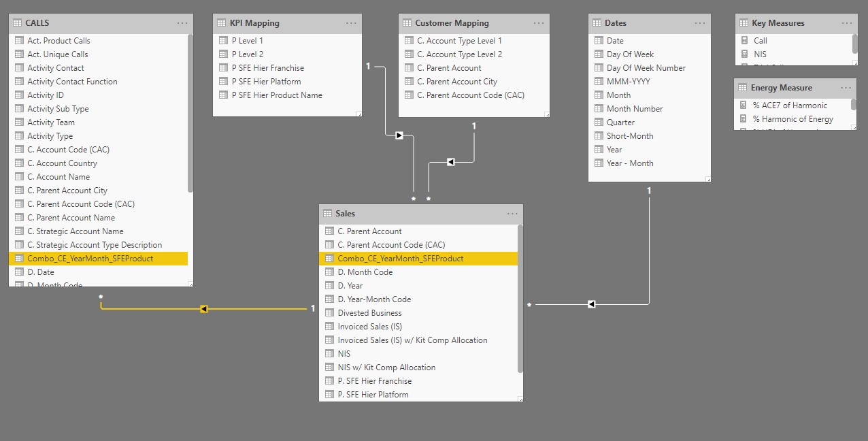Click the filter direction arrow on the CALLS–Sales relationship

(203, 309)
